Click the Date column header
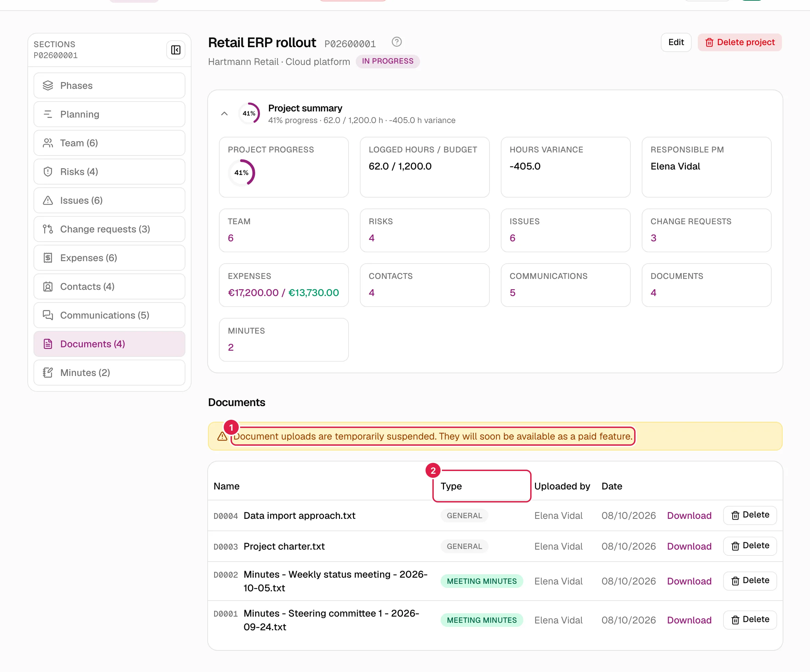Viewport: 810px width, 672px height. click(x=612, y=486)
